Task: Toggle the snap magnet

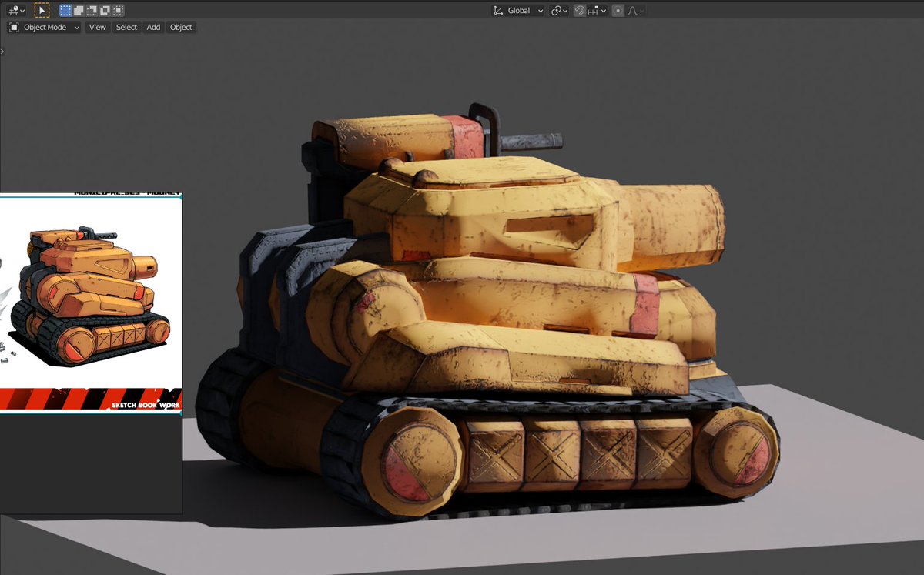Action: 579,11
